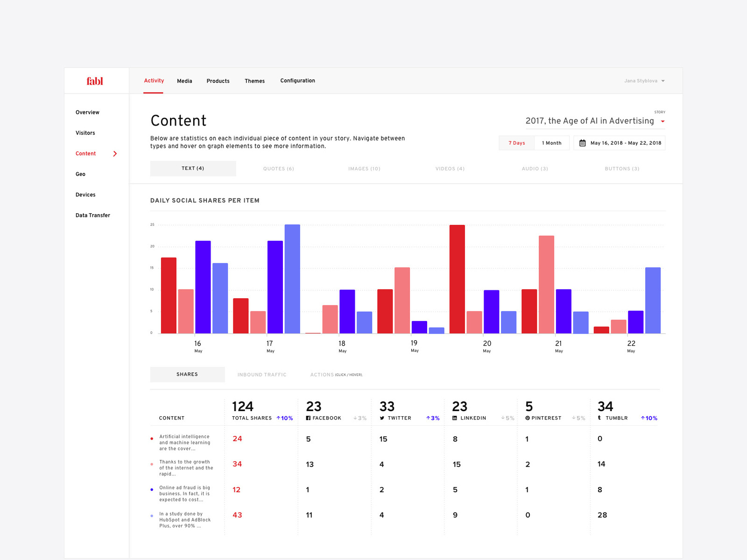Click the light-blue bar on May 22

(653, 301)
